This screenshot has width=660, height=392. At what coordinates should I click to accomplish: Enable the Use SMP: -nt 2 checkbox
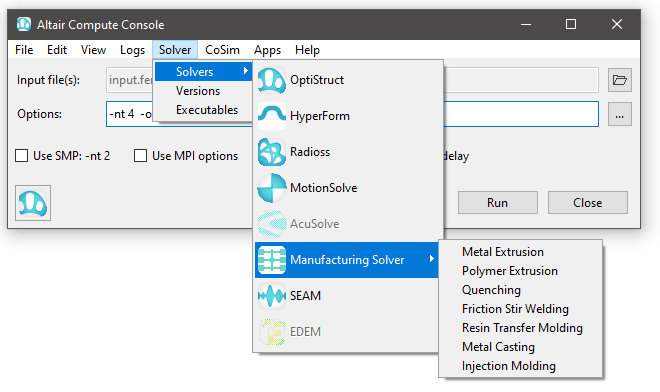click(21, 156)
